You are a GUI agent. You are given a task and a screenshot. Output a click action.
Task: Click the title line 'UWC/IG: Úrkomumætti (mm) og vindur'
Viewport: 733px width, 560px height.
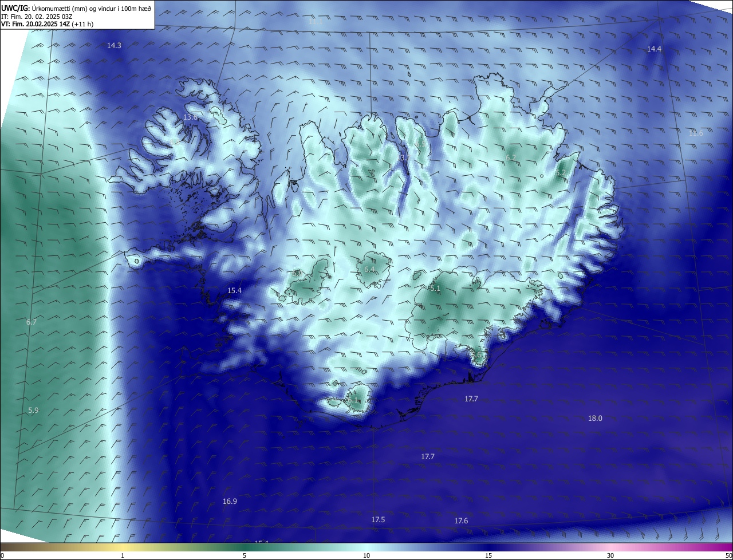pyautogui.click(x=76, y=8)
